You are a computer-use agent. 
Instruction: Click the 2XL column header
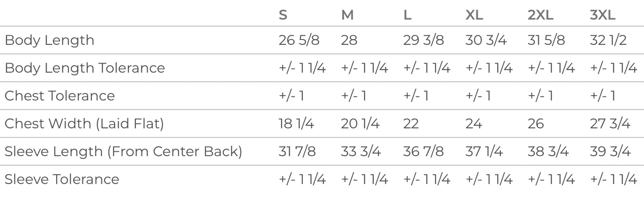pyautogui.click(x=540, y=15)
